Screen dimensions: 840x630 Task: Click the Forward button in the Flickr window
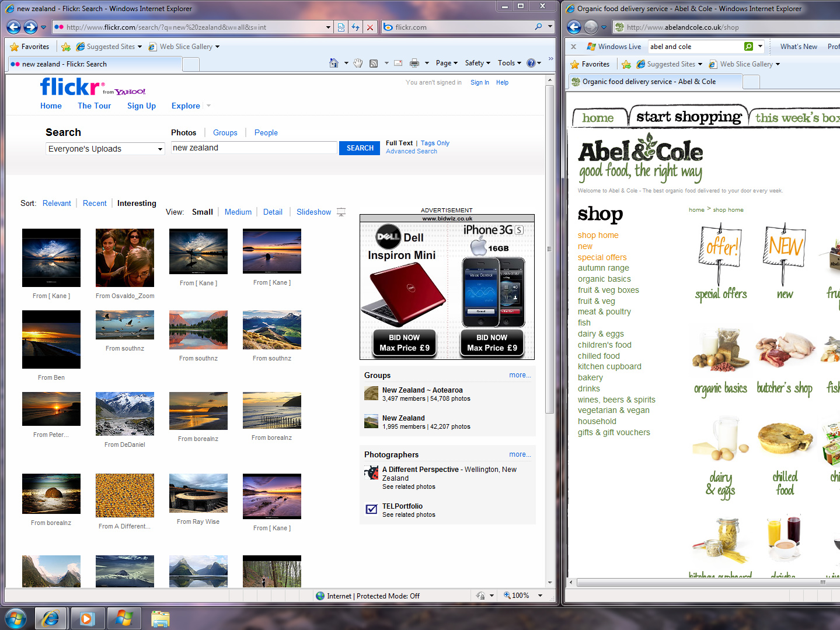coord(30,27)
